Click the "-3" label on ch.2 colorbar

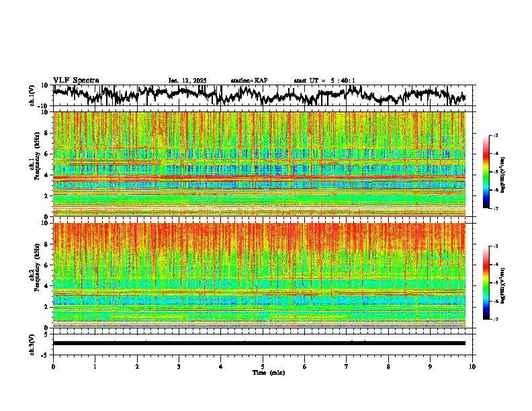coord(495,246)
